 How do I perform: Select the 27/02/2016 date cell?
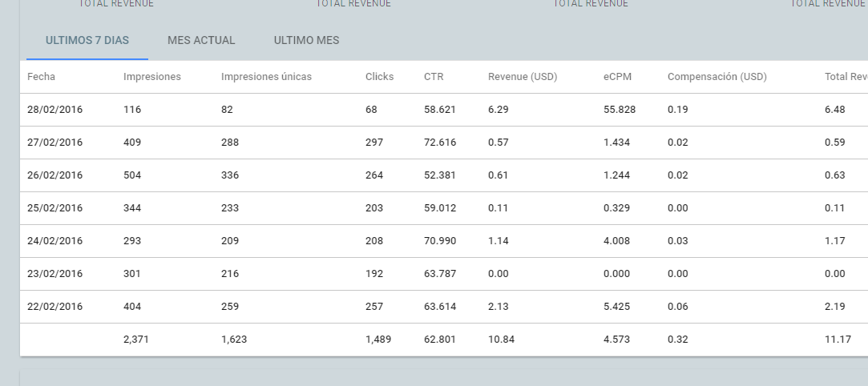55,142
